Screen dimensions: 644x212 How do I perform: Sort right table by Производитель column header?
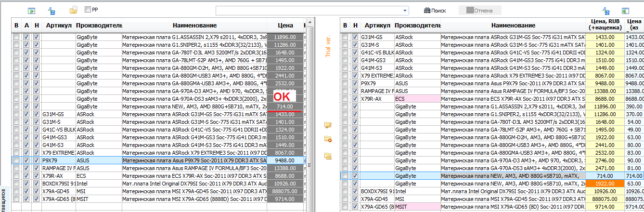(417, 25)
